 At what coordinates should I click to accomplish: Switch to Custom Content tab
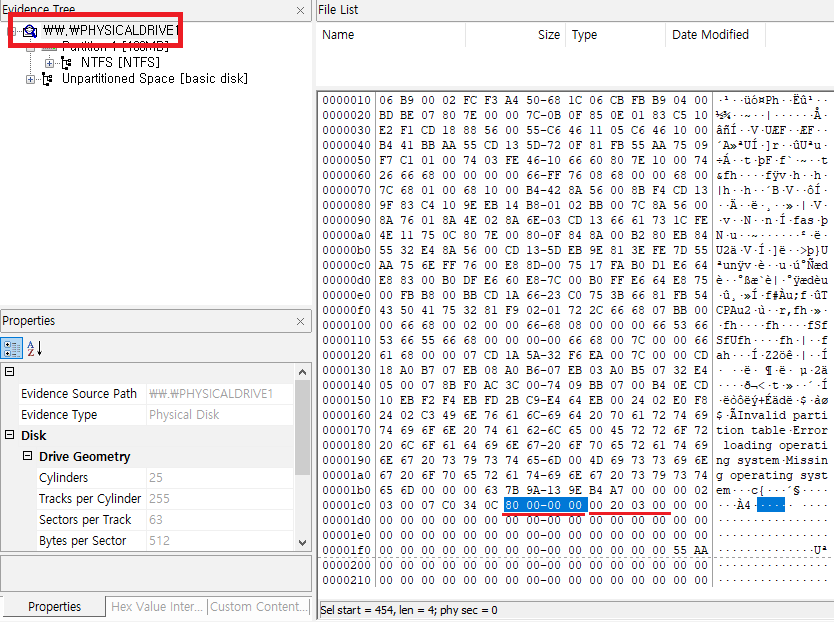coord(260,606)
